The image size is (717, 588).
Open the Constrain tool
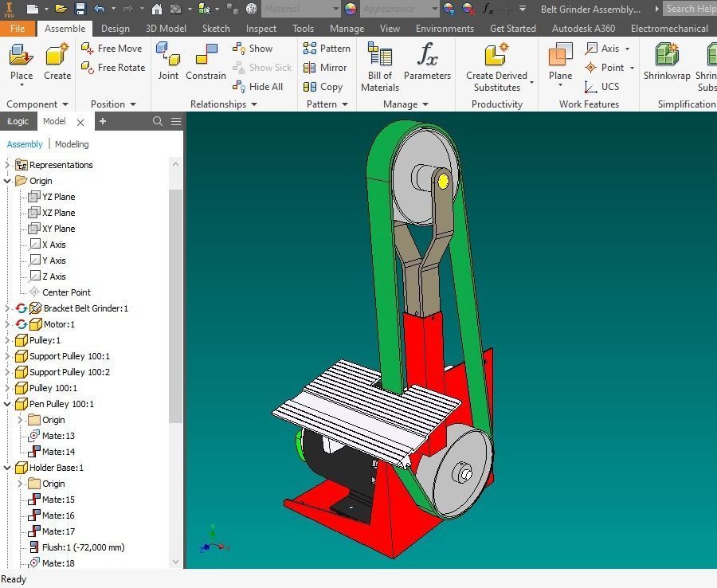click(x=206, y=62)
